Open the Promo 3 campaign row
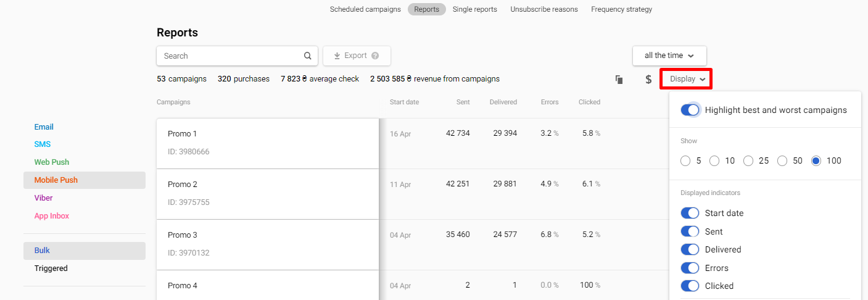The height and width of the screenshot is (300, 868). coord(268,244)
